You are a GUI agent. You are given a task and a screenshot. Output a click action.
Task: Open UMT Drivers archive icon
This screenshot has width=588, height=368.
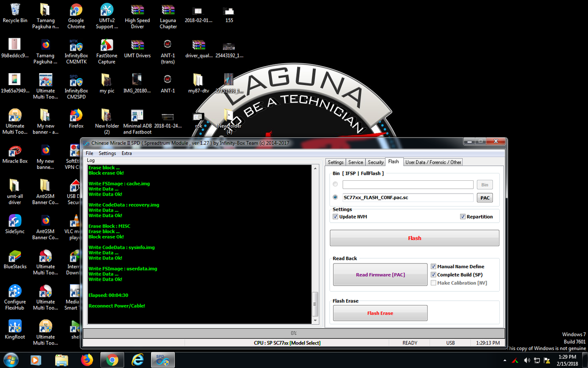pos(137,48)
